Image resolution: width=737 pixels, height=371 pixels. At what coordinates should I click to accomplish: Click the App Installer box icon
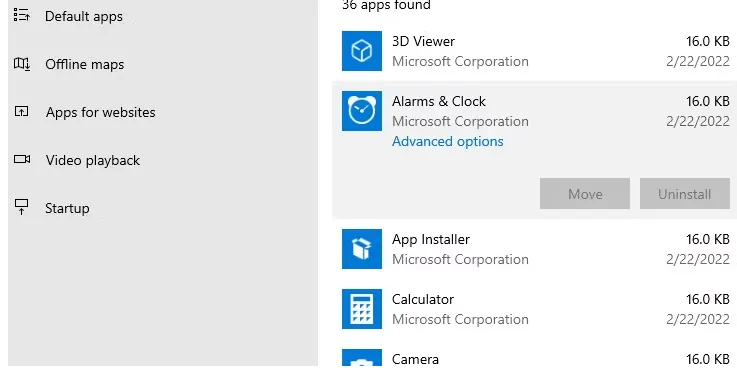[362, 249]
